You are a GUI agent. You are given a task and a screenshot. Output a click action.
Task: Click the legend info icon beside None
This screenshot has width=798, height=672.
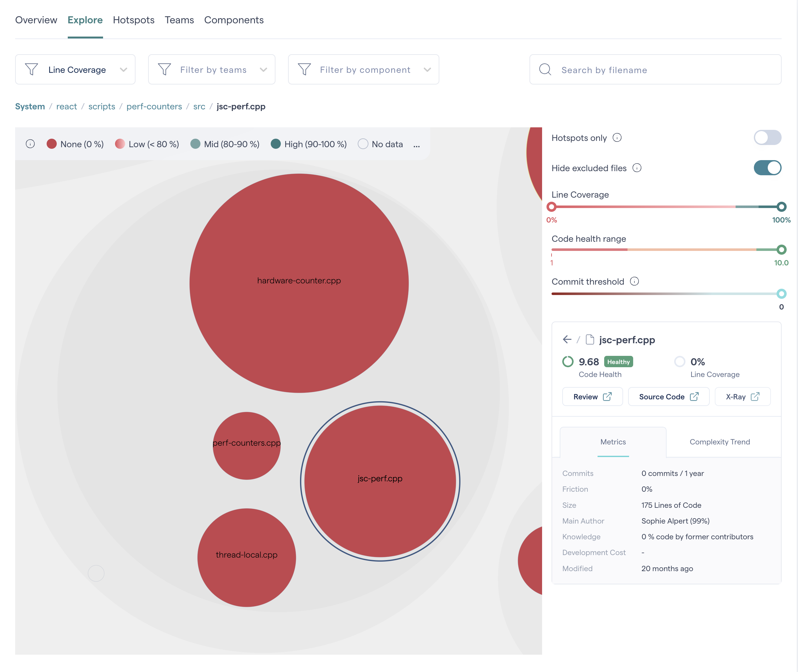click(x=30, y=144)
